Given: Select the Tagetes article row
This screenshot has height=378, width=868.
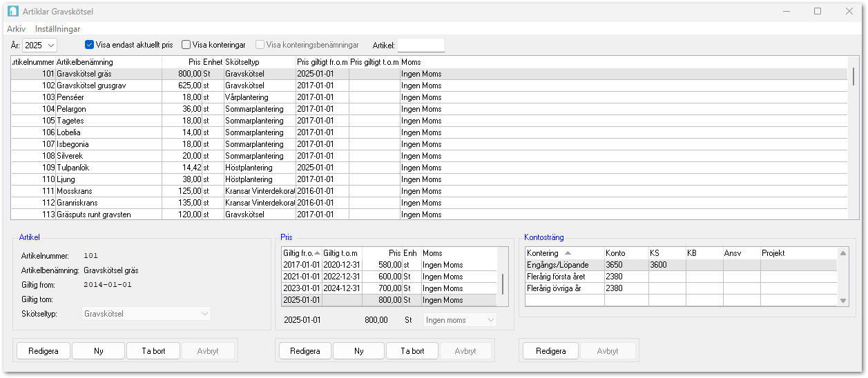Looking at the screenshot, I should [429, 121].
